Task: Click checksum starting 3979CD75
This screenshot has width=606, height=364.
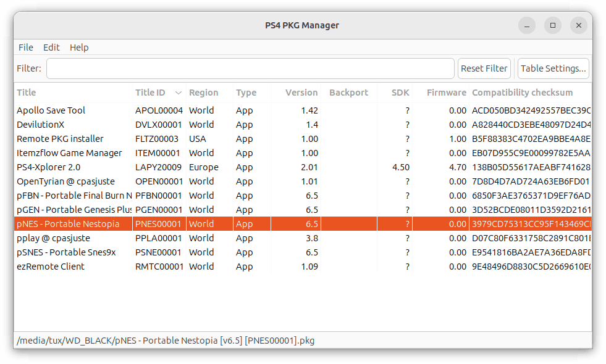Action: click(x=531, y=224)
